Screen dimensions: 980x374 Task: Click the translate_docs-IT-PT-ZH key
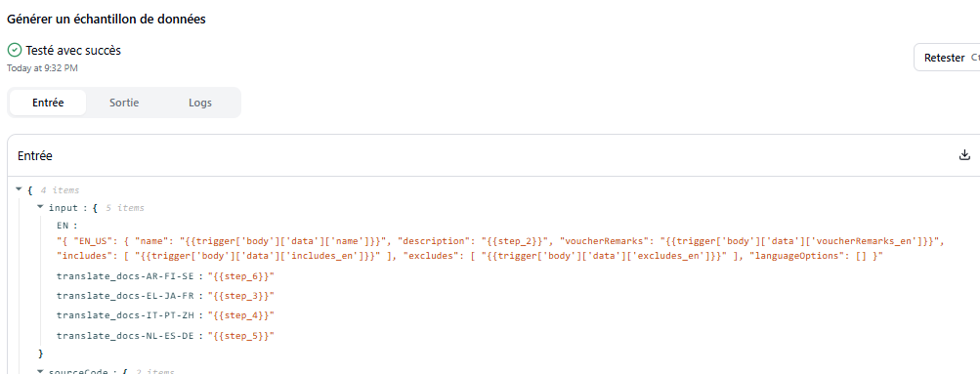125,316
